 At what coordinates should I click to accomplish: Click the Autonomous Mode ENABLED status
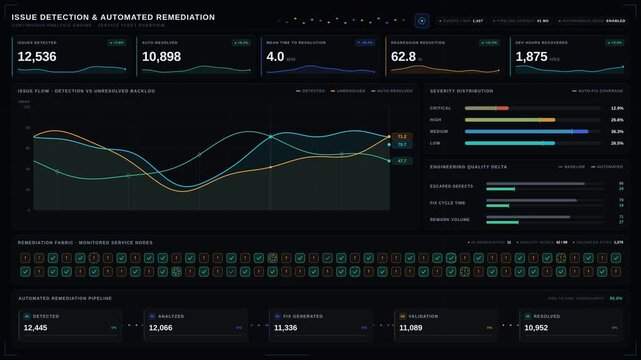coord(592,20)
